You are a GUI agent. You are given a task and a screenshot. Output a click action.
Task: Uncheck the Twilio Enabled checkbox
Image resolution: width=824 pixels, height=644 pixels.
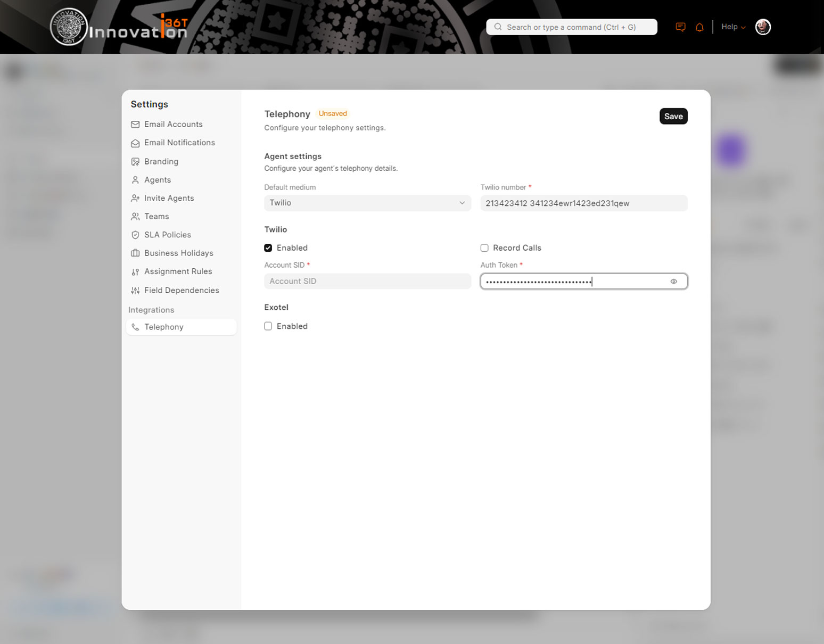point(268,248)
